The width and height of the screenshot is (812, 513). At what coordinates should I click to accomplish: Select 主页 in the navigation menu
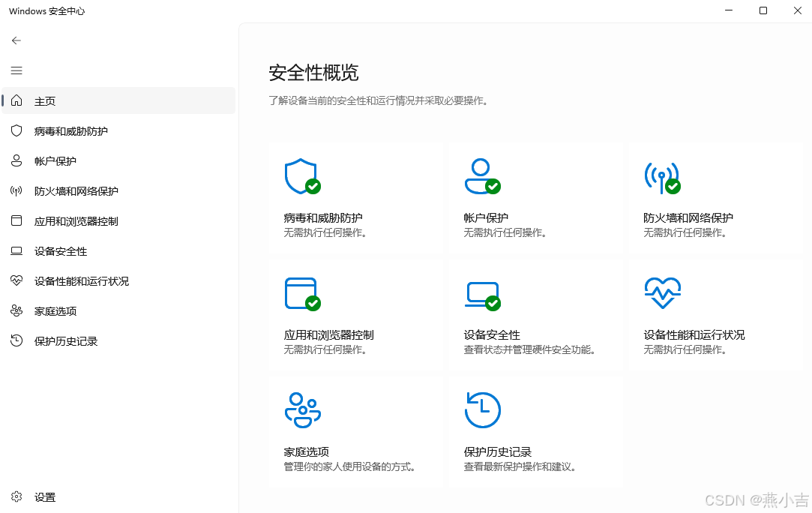[x=118, y=100]
